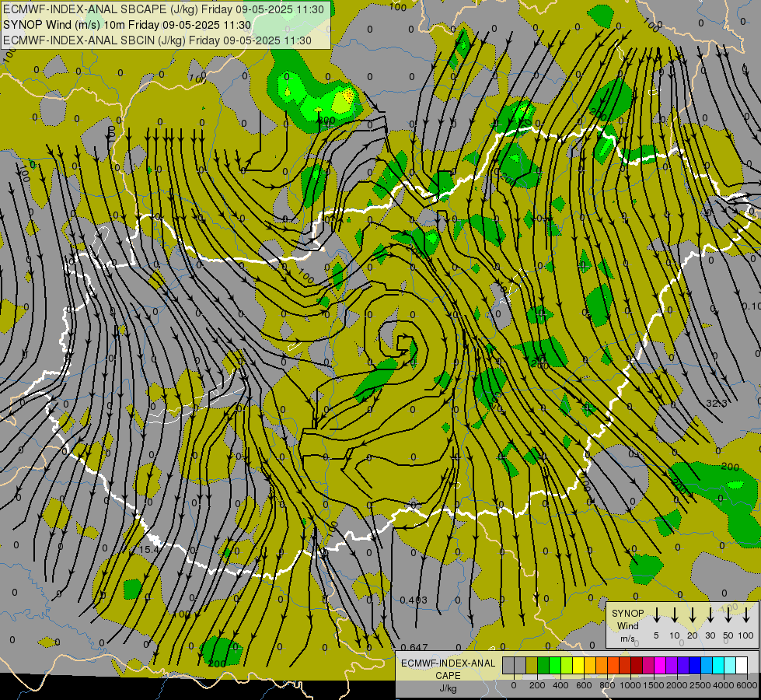Click the 100 m/s wind arrow in legend

coord(746,615)
